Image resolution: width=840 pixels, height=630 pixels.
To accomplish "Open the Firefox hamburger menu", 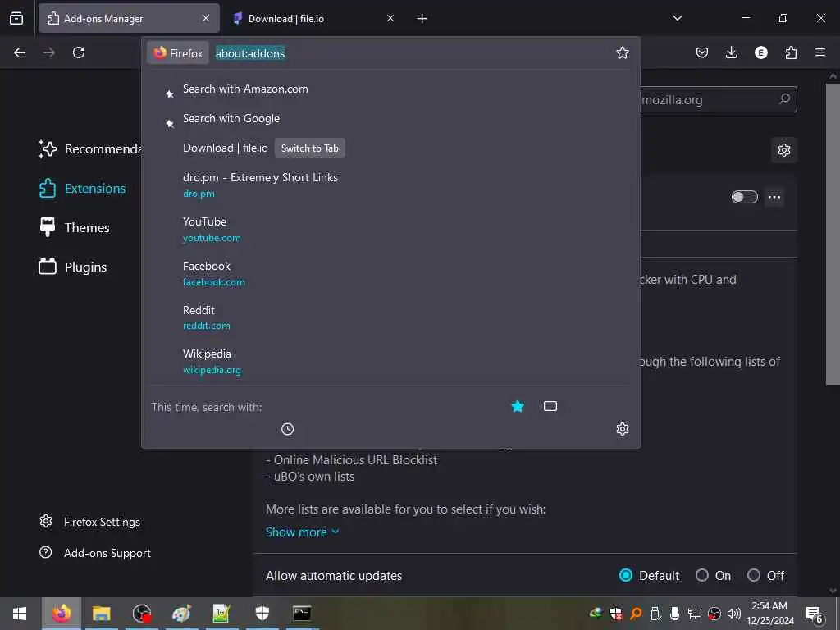I will point(820,52).
